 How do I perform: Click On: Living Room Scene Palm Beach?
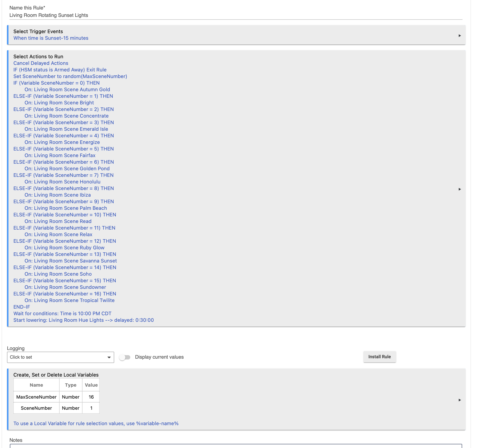(66, 208)
